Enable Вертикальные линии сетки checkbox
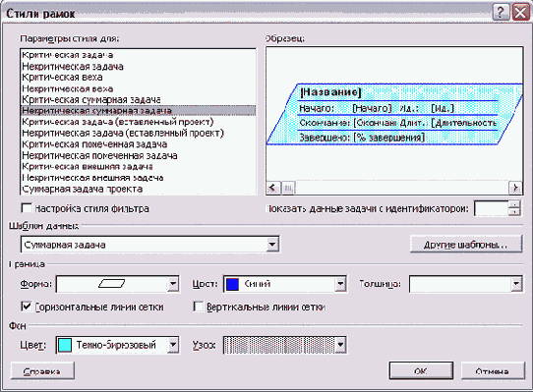This screenshot has width=533, height=392. point(198,307)
